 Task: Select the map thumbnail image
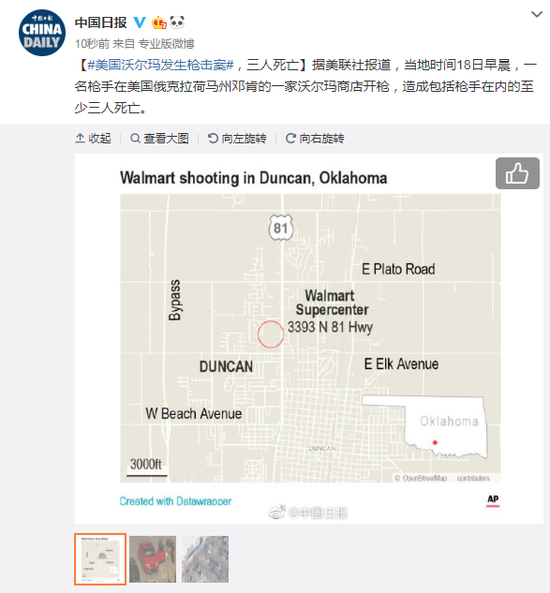pos(100,559)
